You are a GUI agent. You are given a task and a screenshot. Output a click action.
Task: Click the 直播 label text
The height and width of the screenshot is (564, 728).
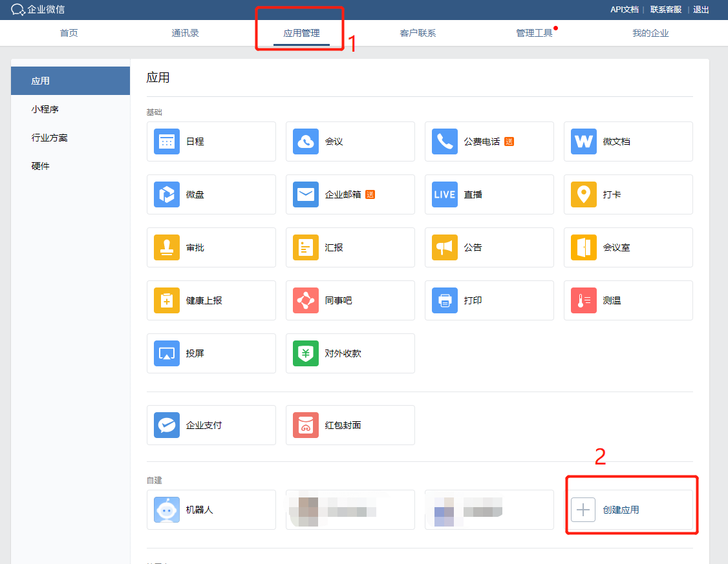[473, 194]
